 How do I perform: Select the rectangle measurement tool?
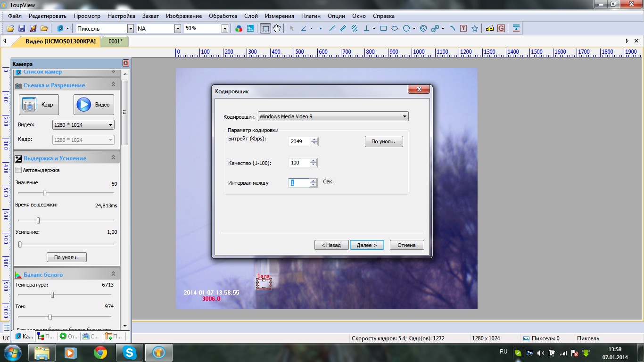383,28
